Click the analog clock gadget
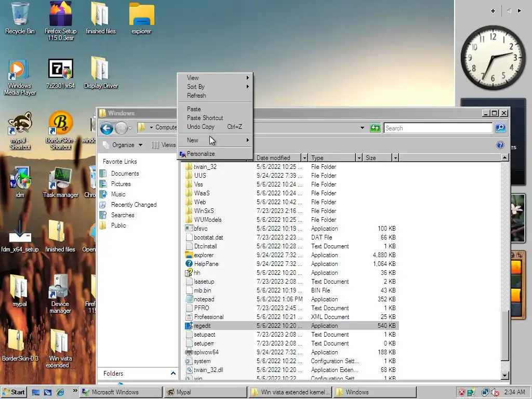This screenshot has height=399, width=532. 493,58
